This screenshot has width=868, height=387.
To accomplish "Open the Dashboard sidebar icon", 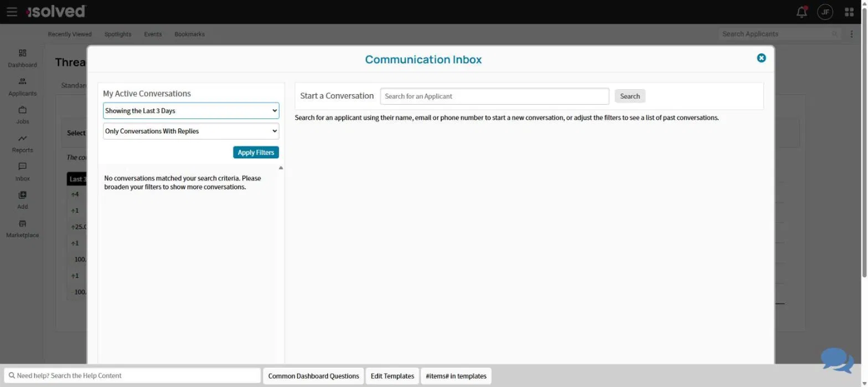I will [23, 58].
